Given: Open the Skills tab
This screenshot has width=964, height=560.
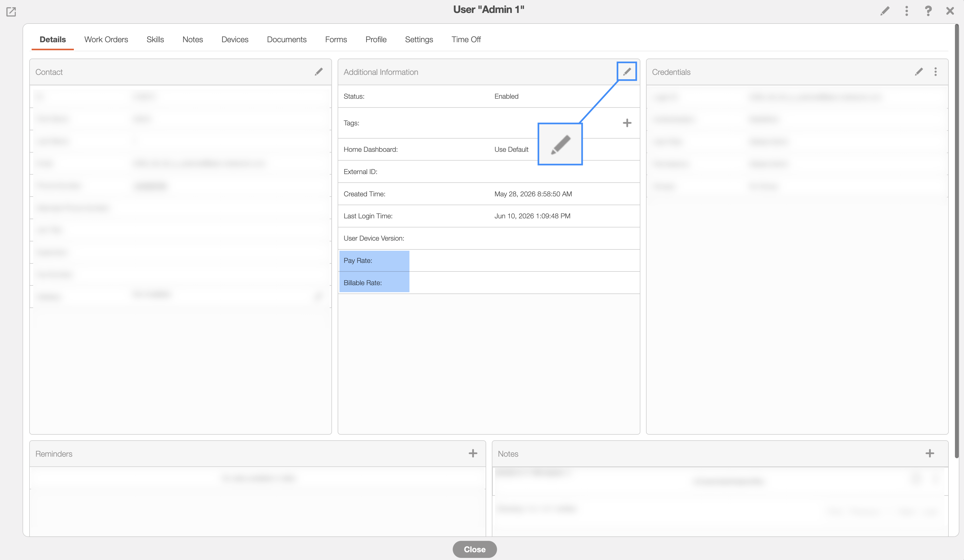Looking at the screenshot, I should [155, 39].
